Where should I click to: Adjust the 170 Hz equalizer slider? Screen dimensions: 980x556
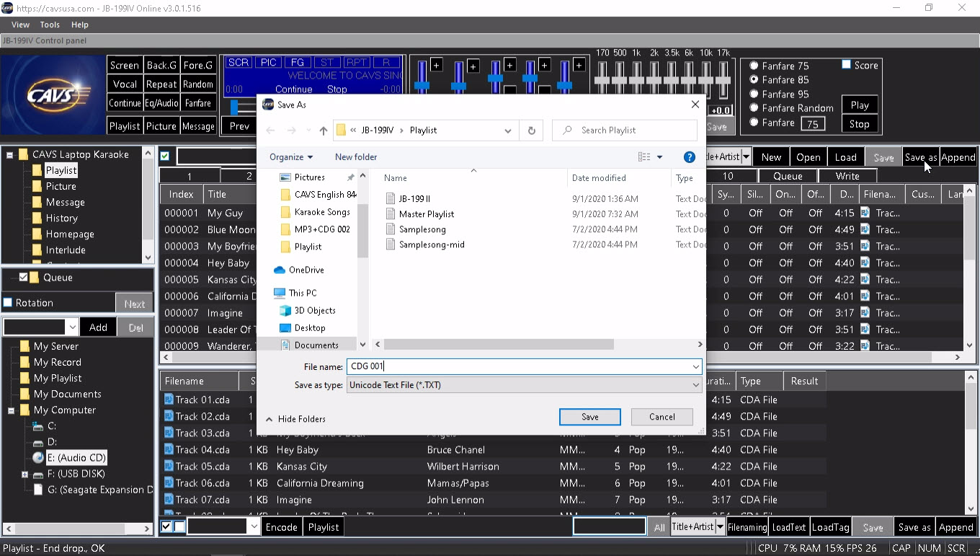tap(602, 79)
